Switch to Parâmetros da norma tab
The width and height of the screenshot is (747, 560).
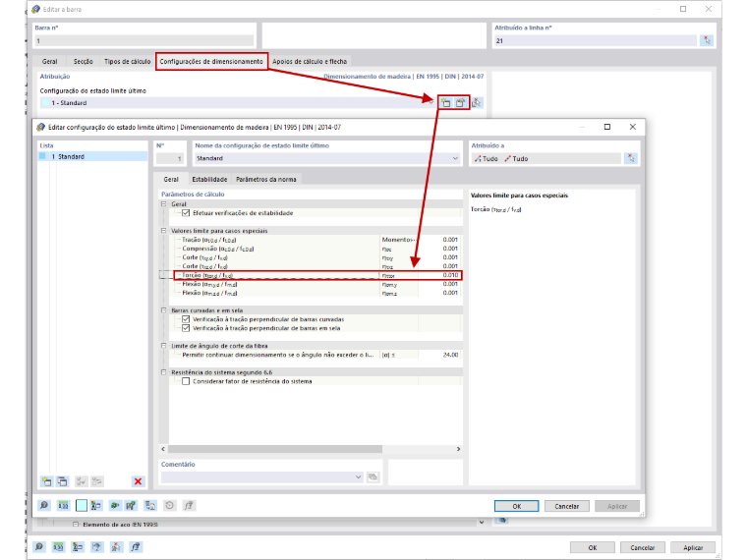[x=265, y=179]
